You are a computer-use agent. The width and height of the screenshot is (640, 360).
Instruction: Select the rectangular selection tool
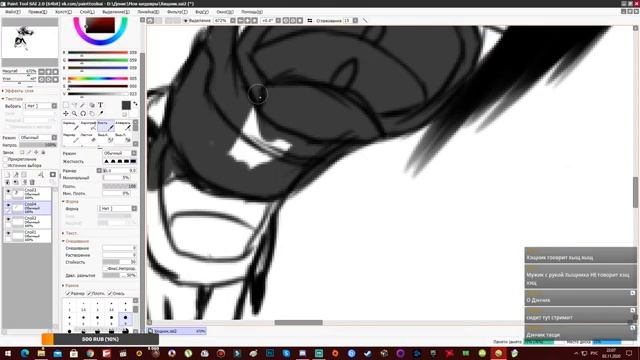click(66, 105)
